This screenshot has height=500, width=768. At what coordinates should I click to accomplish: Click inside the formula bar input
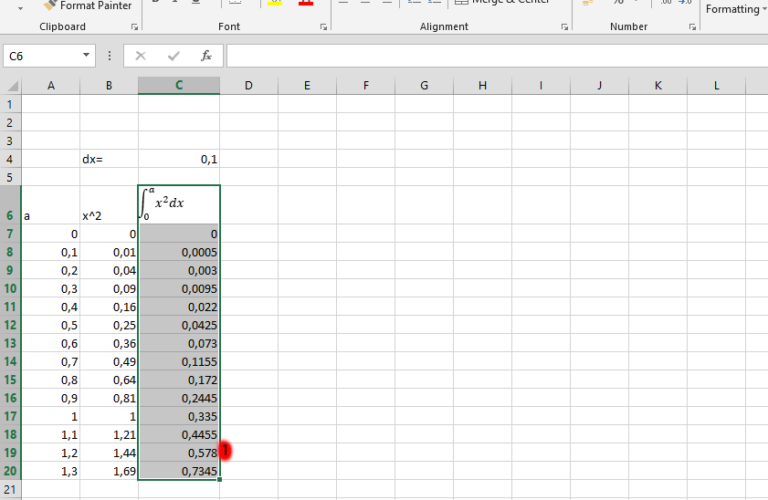[490, 56]
